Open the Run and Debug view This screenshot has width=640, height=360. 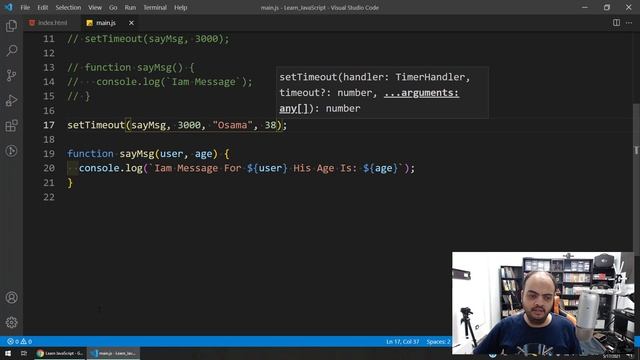point(11,100)
